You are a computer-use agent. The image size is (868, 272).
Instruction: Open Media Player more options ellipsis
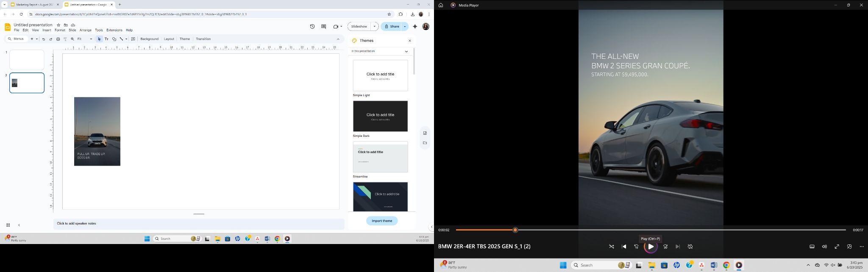(862, 247)
